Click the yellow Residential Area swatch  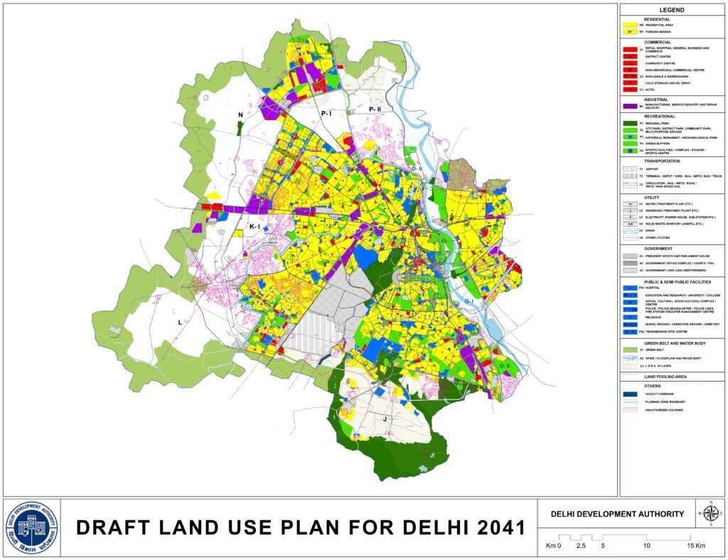point(630,25)
